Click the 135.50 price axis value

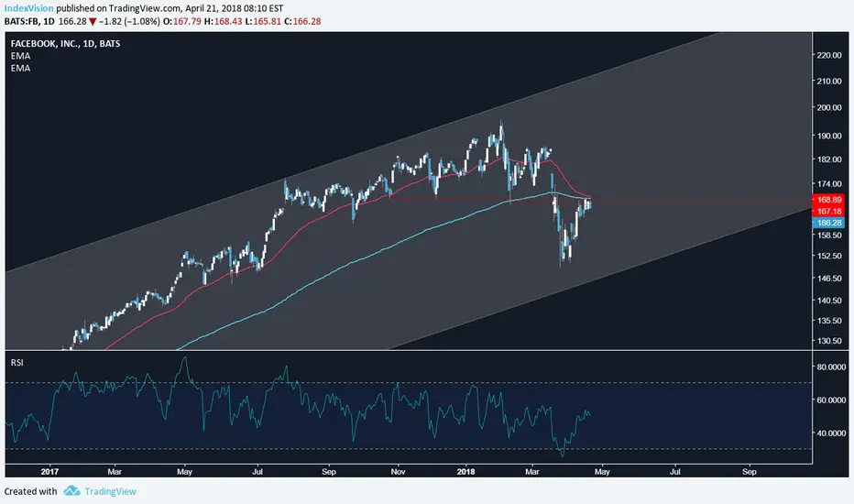point(829,321)
